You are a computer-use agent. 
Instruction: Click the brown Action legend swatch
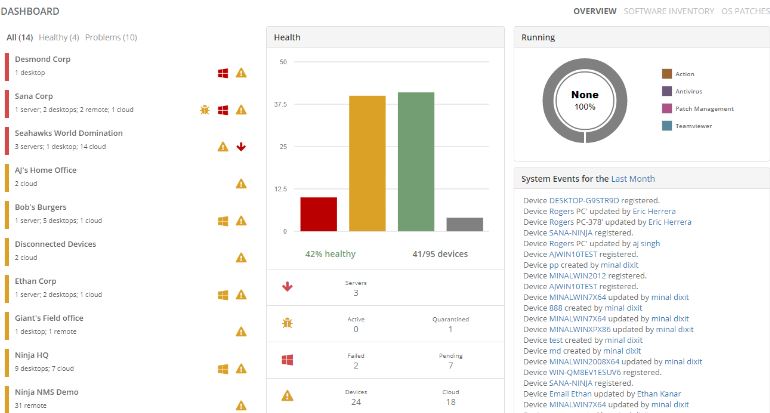pos(667,74)
